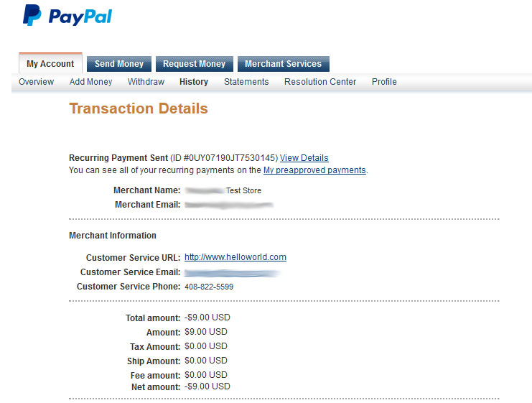Go to the Resolution Center

[320, 82]
